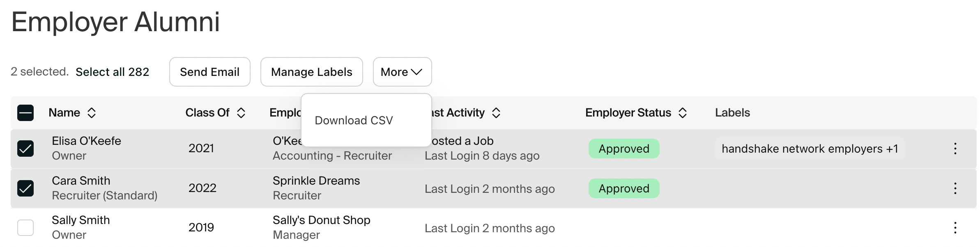
Task: Open Cara Smith's name entry
Action: tap(81, 181)
